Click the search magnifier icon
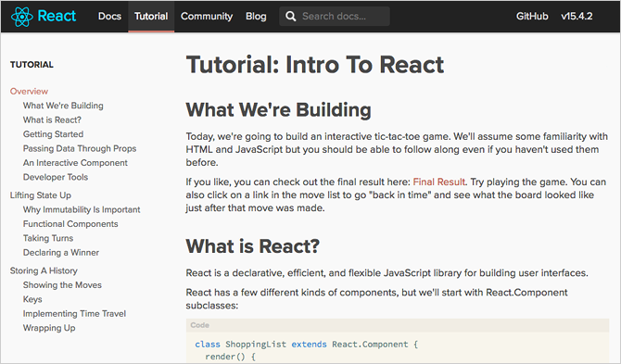 (291, 17)
